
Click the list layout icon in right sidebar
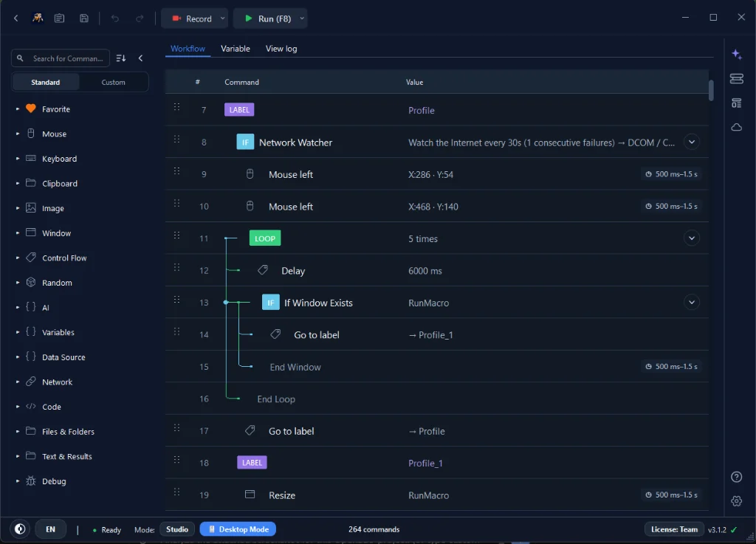[736, 103]
